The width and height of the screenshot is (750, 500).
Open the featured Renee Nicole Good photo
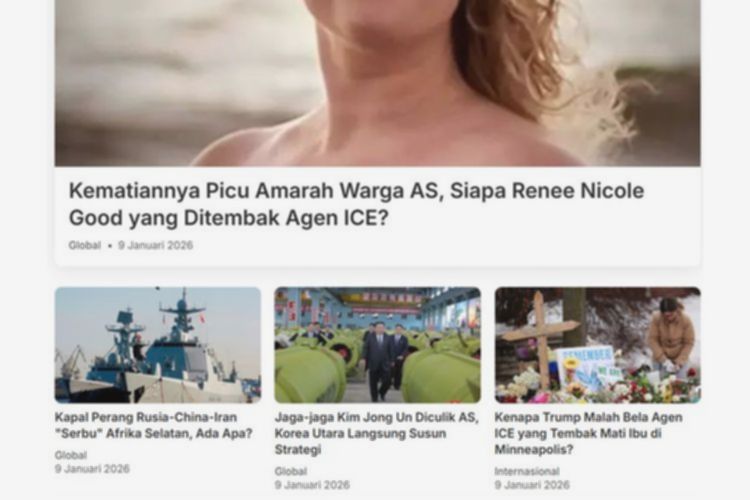pos(377,83)
